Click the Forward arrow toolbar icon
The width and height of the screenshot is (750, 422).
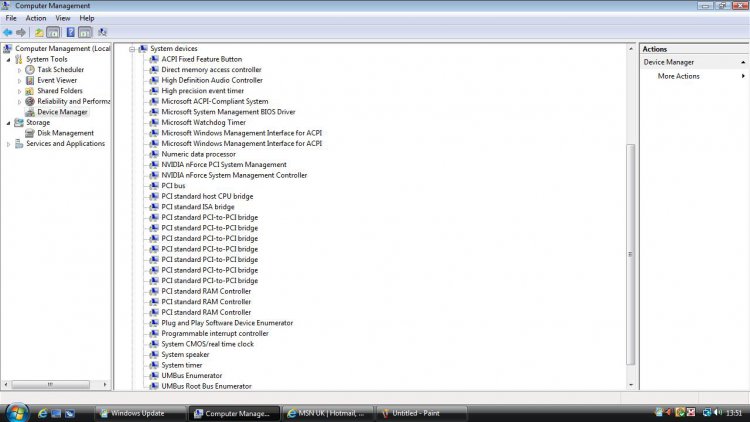[21, 33]
